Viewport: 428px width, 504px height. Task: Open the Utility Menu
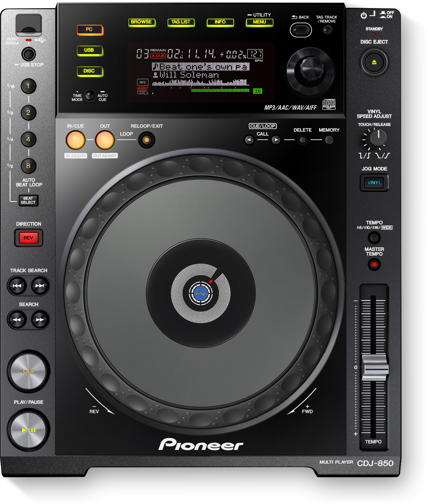point(259,22)
